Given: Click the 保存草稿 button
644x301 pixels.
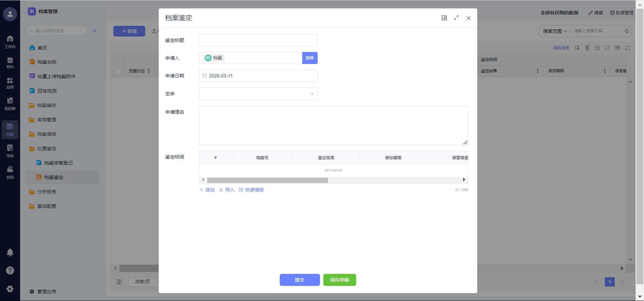Looking at the screenshot, I should pos(339,280).
